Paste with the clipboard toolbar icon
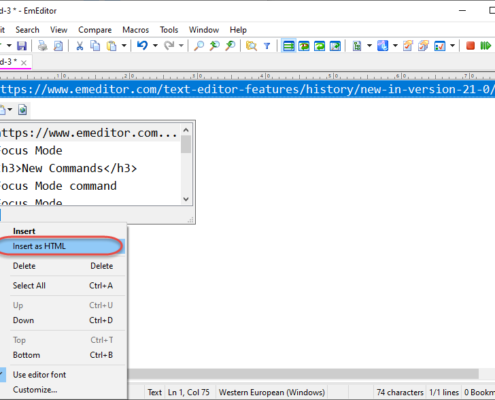Viewport: 495px width, 400px height. pyautogui.click(x=111, y=45)
